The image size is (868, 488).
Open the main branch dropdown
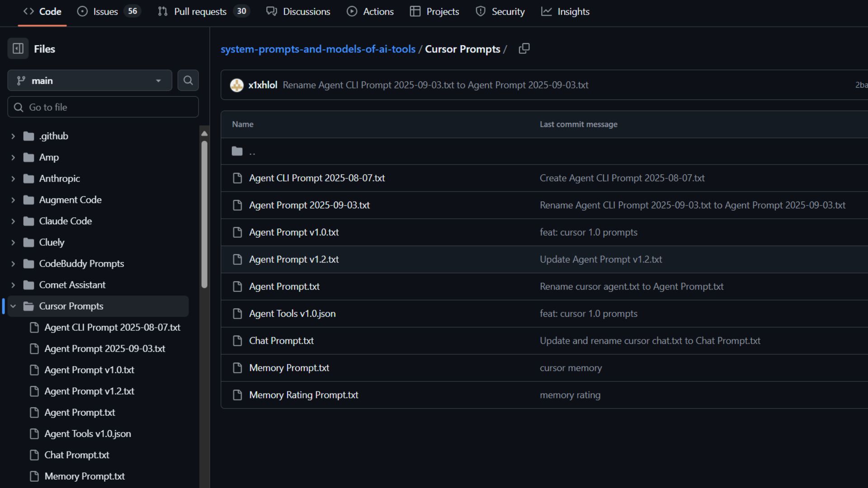tap(90, 80)
